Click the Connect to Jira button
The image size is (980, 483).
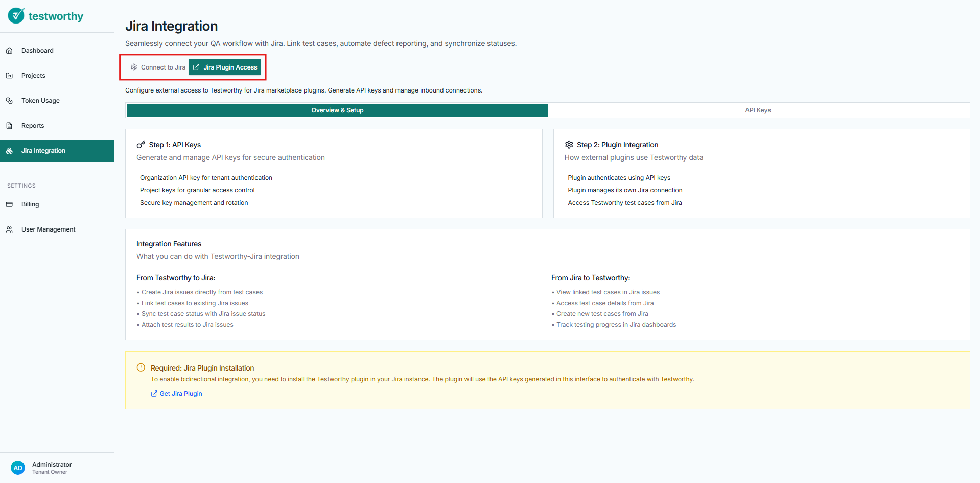pos(158,67)
